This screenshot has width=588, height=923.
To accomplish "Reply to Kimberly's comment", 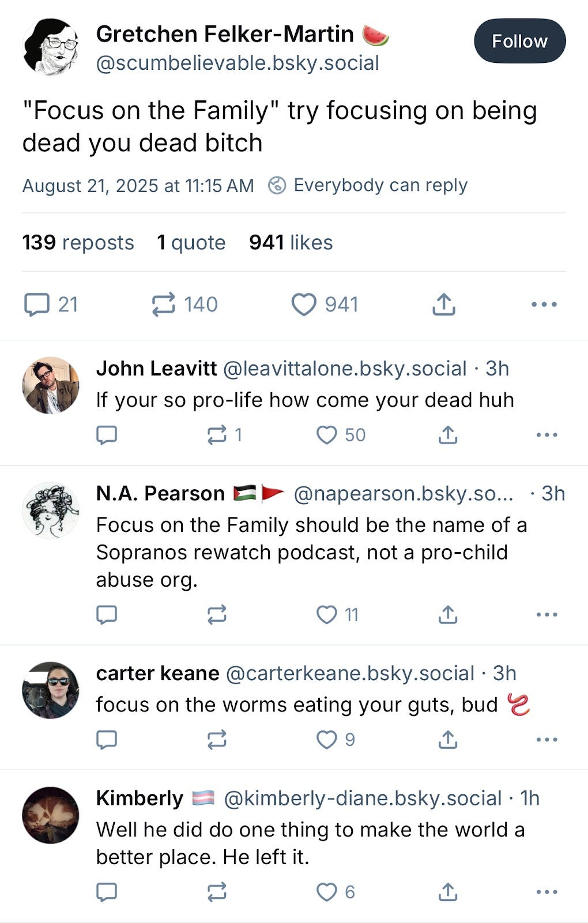I will [x=107, y=892].
